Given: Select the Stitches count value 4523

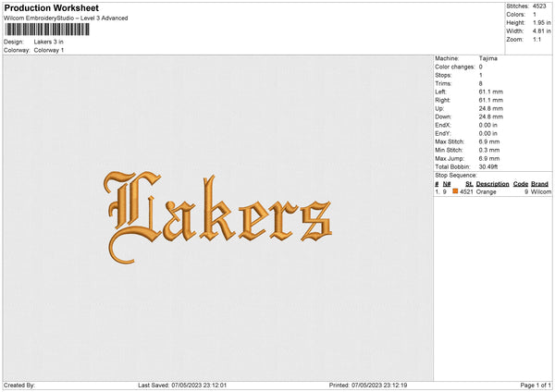Looking at the screenshot, I should (x=540, y=7).
